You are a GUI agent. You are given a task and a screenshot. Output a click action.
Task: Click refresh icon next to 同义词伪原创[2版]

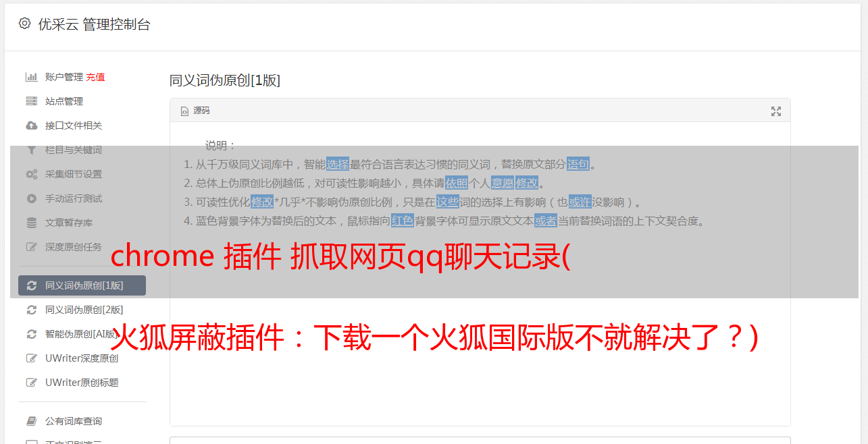31,310
